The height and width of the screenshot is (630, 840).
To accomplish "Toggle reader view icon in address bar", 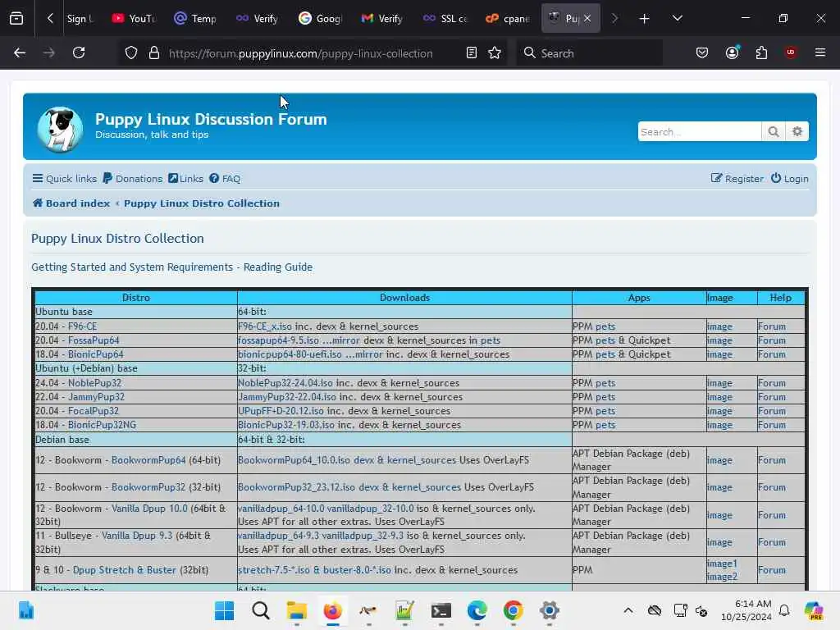I will (472, 53).
